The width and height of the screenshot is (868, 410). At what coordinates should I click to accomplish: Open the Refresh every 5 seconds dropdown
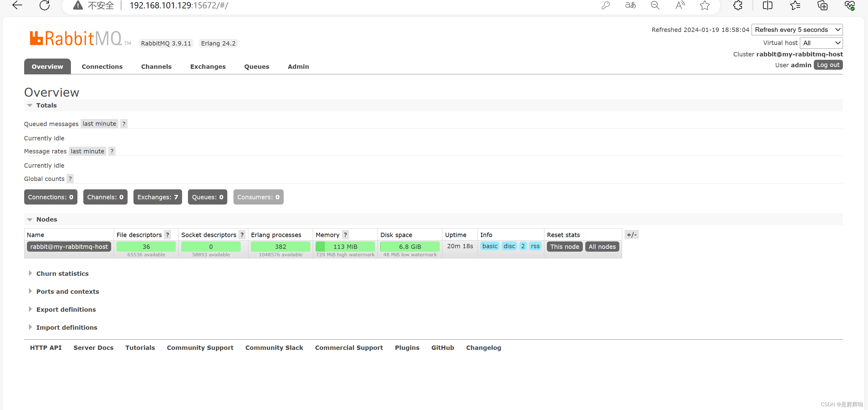pos(797,30)
